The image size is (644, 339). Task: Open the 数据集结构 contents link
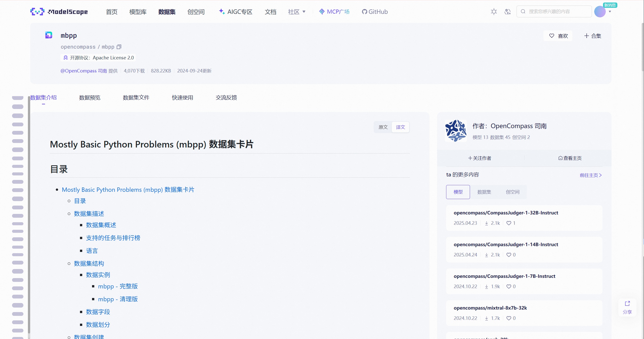click(x=89, y=263)
